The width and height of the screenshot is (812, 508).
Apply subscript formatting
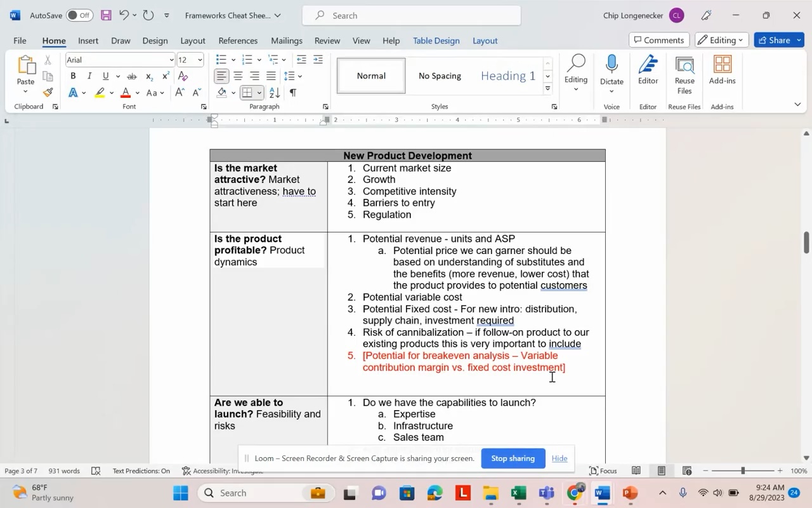tap(149, 76)
